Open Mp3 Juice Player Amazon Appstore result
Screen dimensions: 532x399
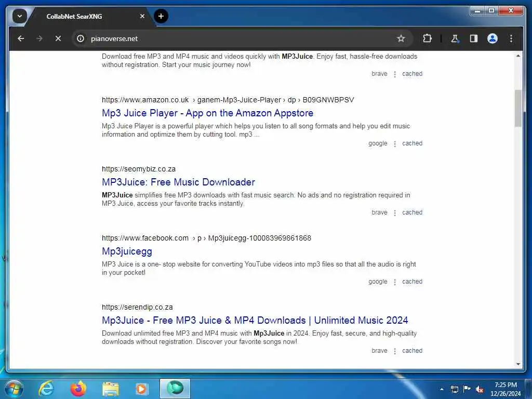[x=208, y=113]
